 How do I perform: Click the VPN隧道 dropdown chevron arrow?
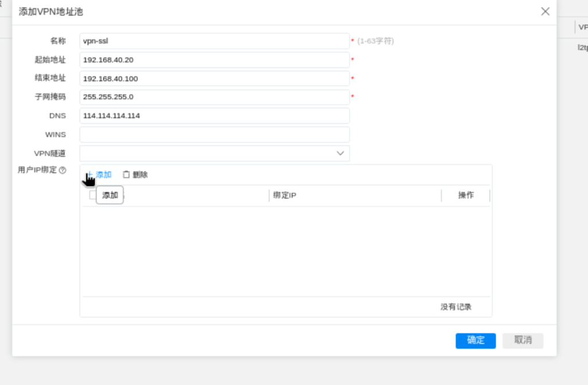341,153
